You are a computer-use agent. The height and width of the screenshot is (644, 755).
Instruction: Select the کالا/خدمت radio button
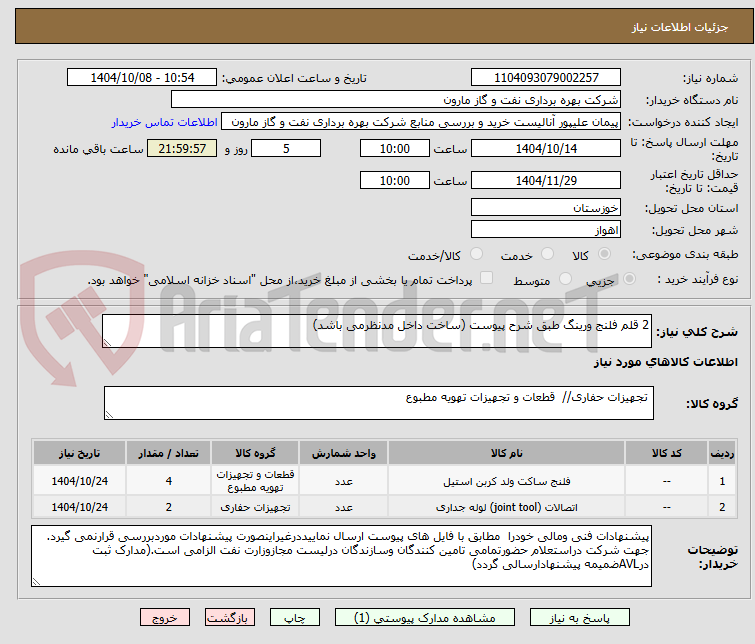[x=476, y=254]
